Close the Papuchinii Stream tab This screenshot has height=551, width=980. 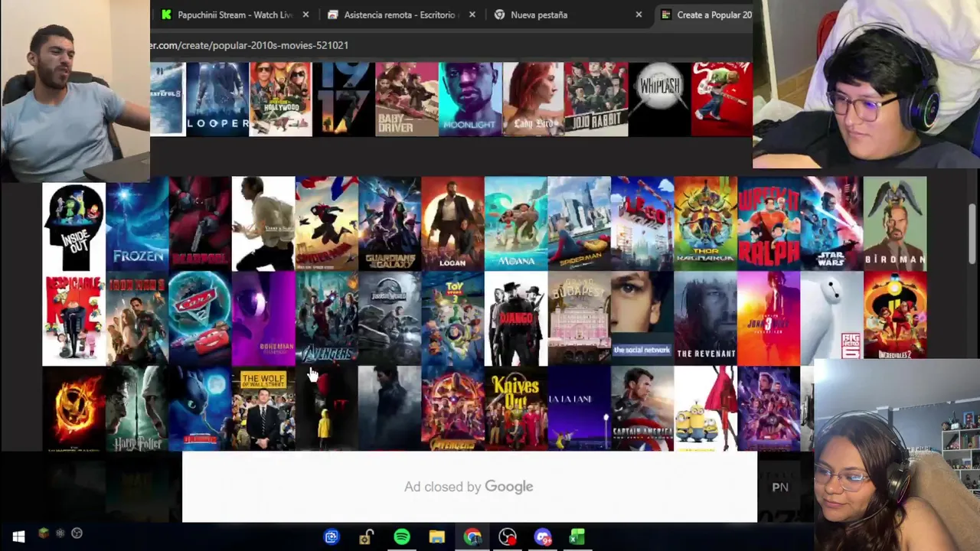(305, 15)
